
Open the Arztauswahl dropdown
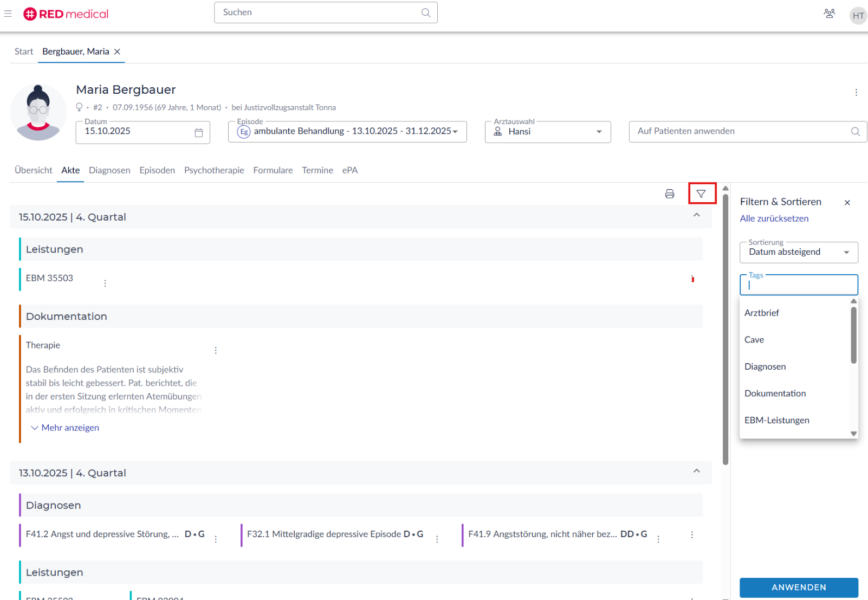pos(599,132)
